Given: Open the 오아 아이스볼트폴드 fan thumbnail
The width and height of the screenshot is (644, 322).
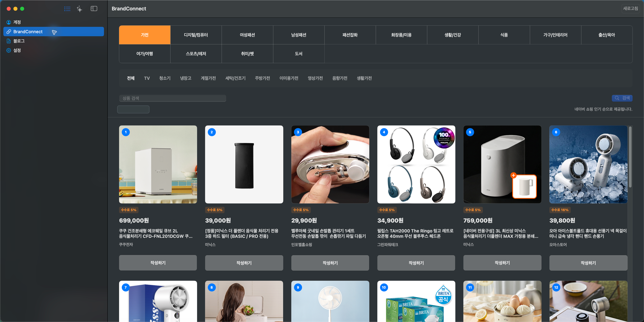Looking at the screenshot, I should [x=588, y=165].
